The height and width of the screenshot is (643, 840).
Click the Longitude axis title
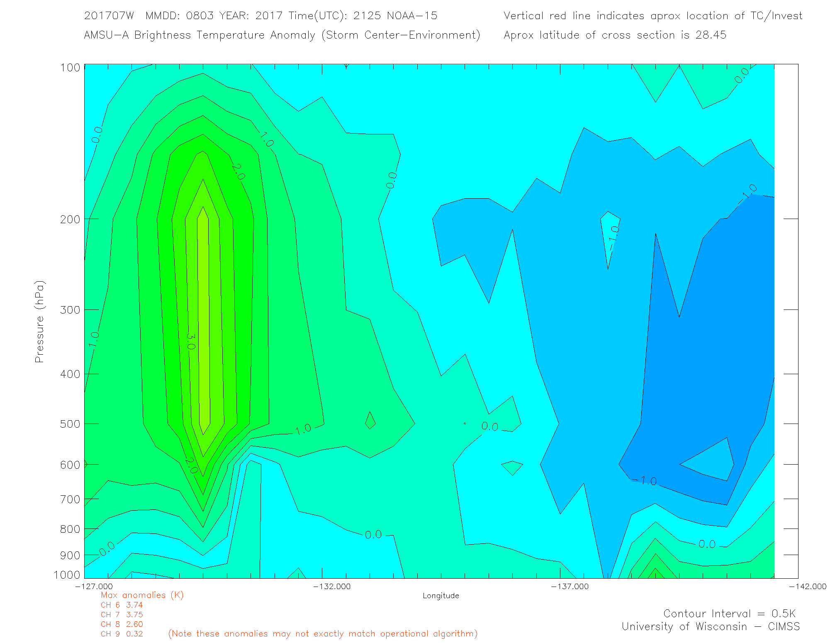click(441, 596)
